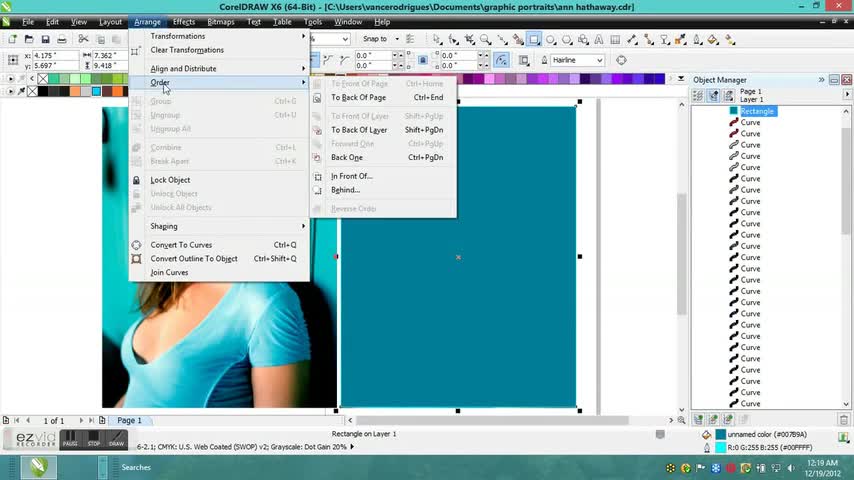The height and width of the screenshot is (480, 854).
Task: Select the no-fill X swatch in palette
Action: click(43, 78)
